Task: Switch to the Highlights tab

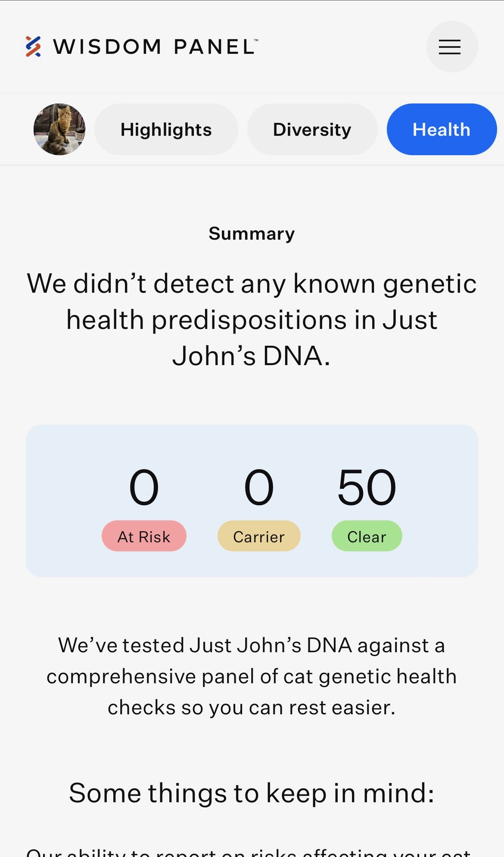Action: [166, 129]
